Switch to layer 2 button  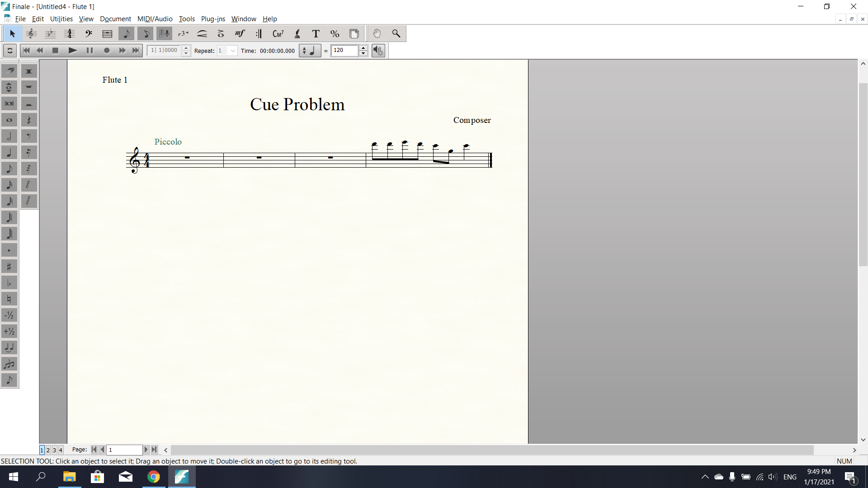(48, 450)
